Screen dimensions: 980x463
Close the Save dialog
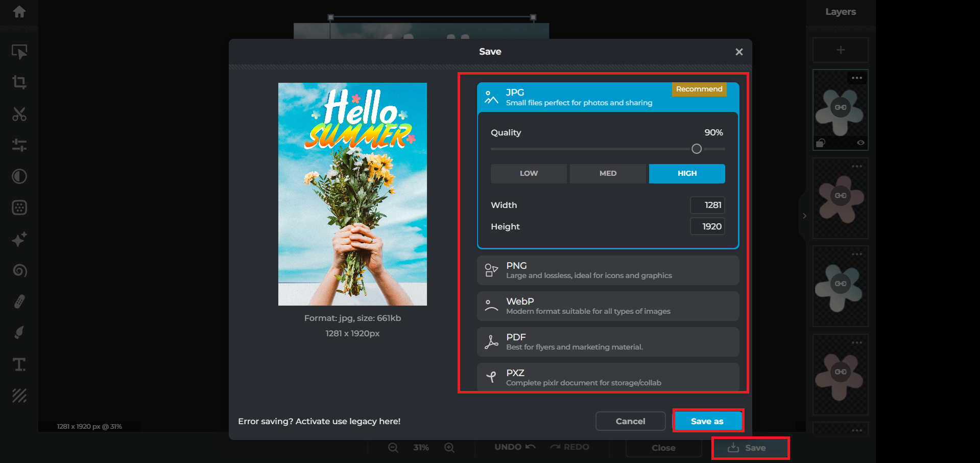coord(739,52)
